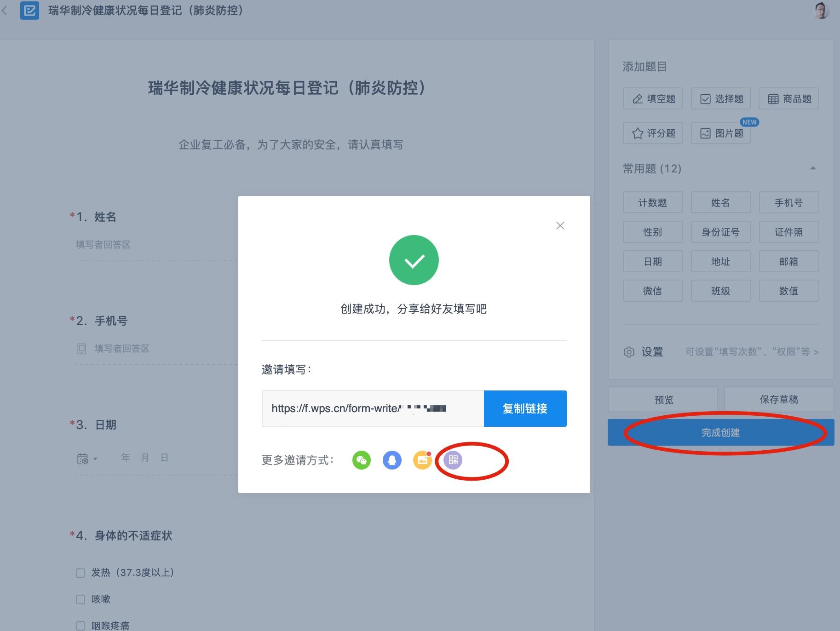Click the form title in the header bar
Image resolution: width=840 pixels, height=631 pixels.
pos(146,10)
